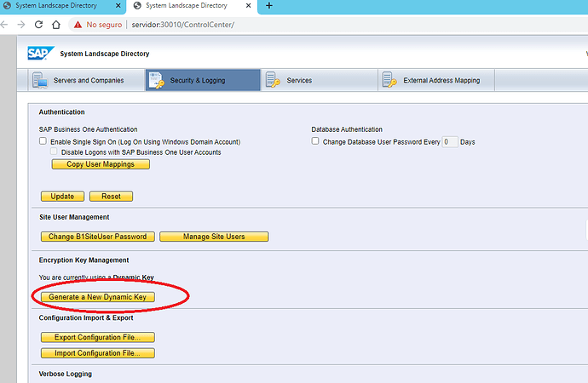Click the Services tab icon

tap(273, 80)
